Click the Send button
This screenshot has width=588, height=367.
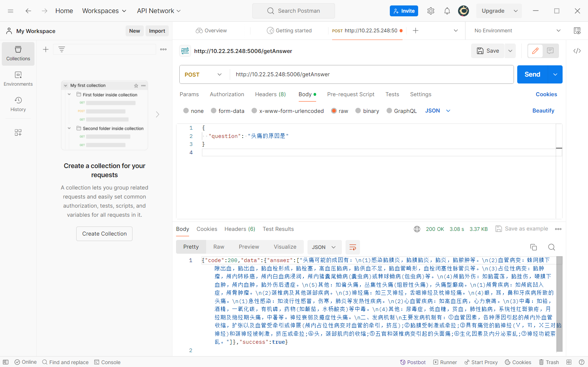[x=532, y=74]
